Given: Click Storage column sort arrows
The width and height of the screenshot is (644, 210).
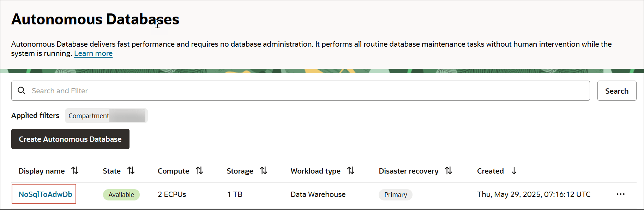Looking at the screenshot, I should pyautogui.click(x=264, y=171).
